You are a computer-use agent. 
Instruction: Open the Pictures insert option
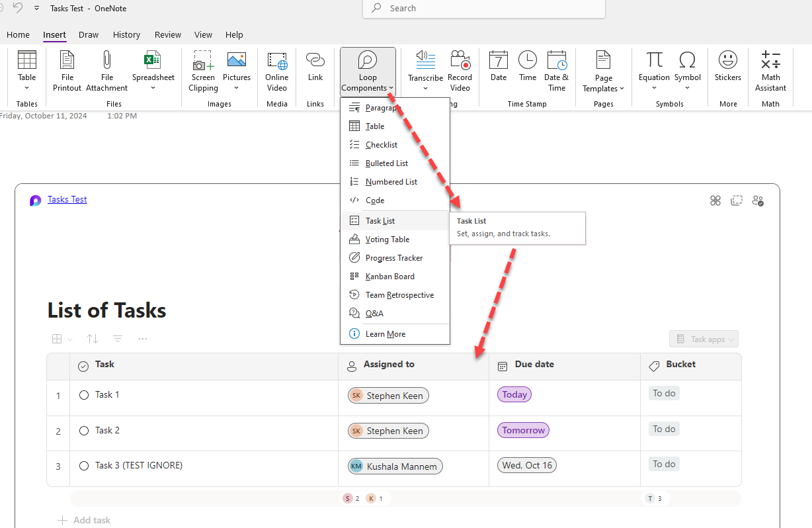(x=237, y=71)
